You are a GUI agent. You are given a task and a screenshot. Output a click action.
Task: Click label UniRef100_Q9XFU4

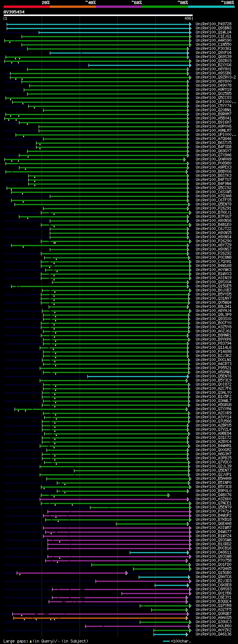pyautogui.click(x=213, y=52)
